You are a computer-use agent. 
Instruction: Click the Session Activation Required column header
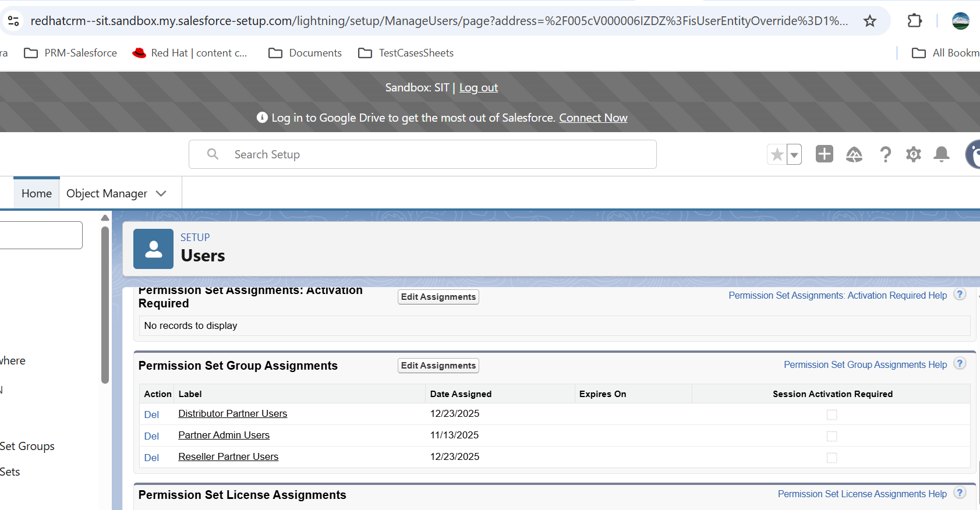pyautogui.click(x=833, y=394)
